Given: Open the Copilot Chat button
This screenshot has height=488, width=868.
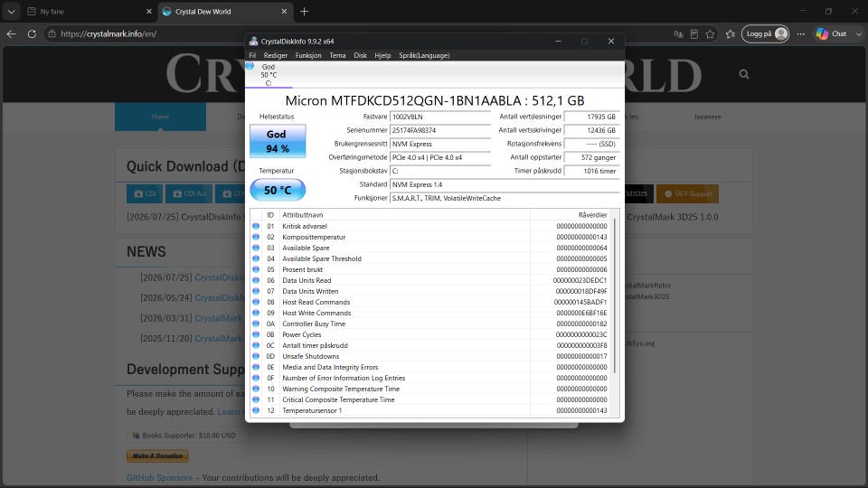Looking at the screenshot, I should pyautogui.click(x=832, y=33).
